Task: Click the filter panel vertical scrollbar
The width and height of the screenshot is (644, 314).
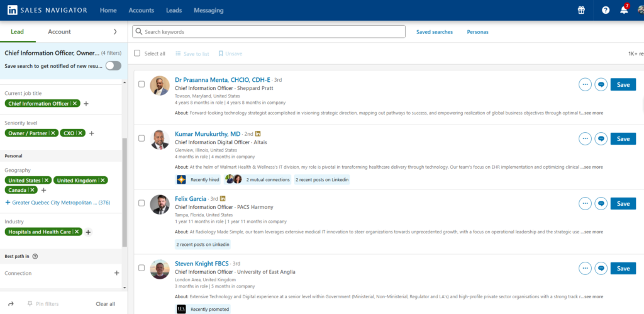Action: 125,193
